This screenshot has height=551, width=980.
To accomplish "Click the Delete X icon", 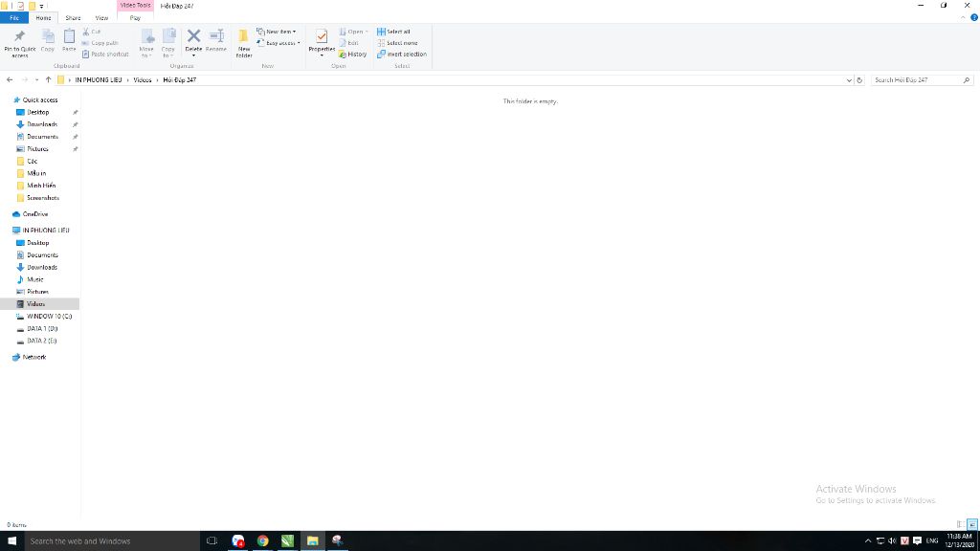I will [193, 36].
